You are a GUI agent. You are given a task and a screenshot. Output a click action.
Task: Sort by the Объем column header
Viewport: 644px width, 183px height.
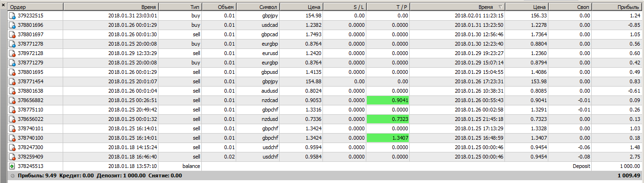tap(219, 7)
